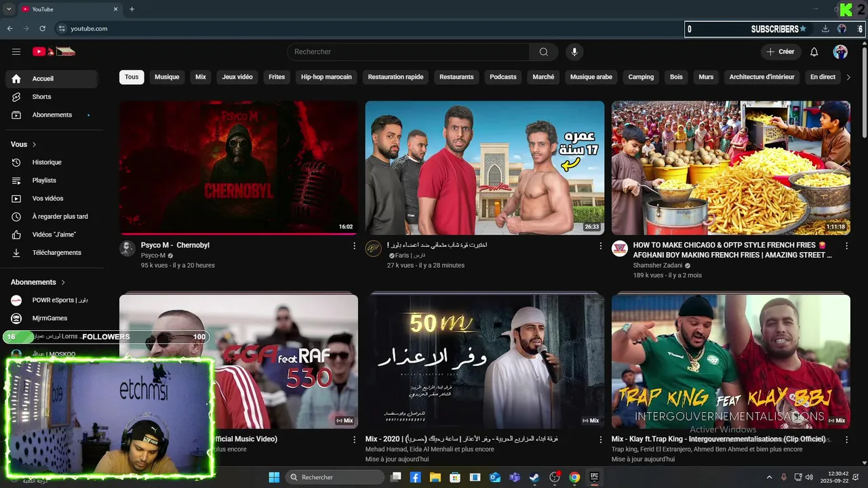This screenshot has height=488, width=868.
Task: Open Psyco M - Chernobyl title
Action: tap(175, 245)
